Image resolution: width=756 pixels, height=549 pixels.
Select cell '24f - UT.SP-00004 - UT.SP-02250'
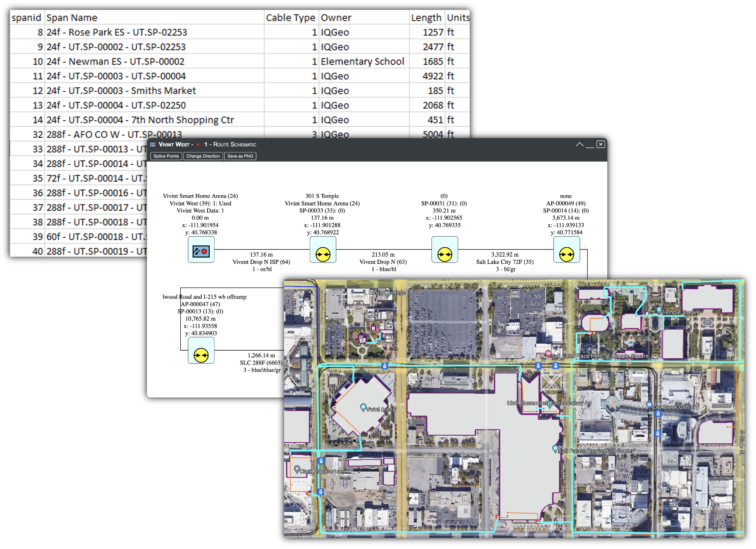click(x=154, y=105)
